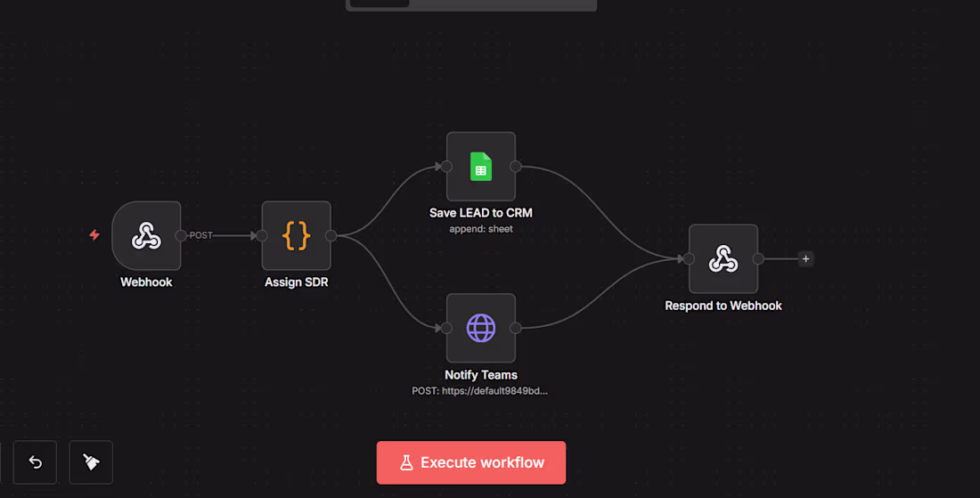Add node after Respond to Webhook
980x498 pixels.
[x=805, y=258]
